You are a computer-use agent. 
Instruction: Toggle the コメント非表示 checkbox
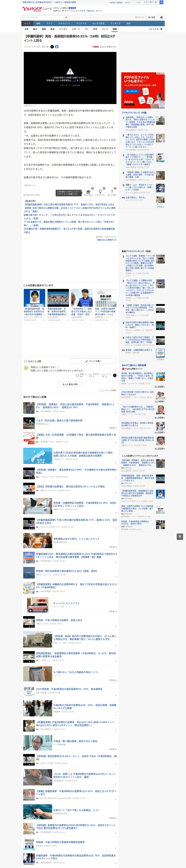click(x=102, y=391)
